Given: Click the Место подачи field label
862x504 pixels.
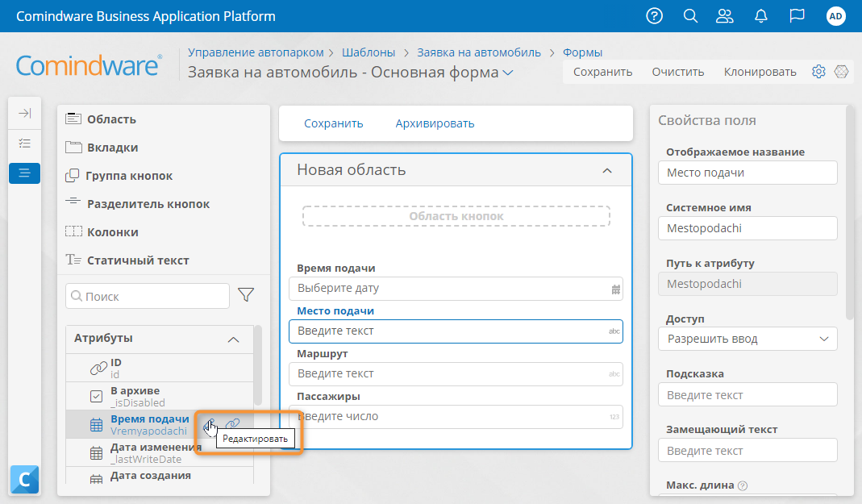Looking at the screenshot, I should click(x=335, y=310).
